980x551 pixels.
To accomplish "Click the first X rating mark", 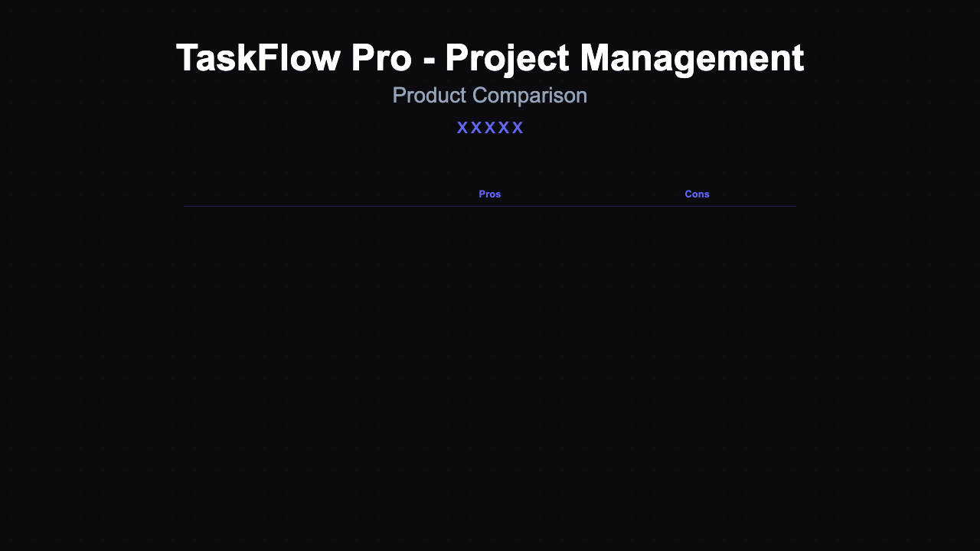I will 462,128.
